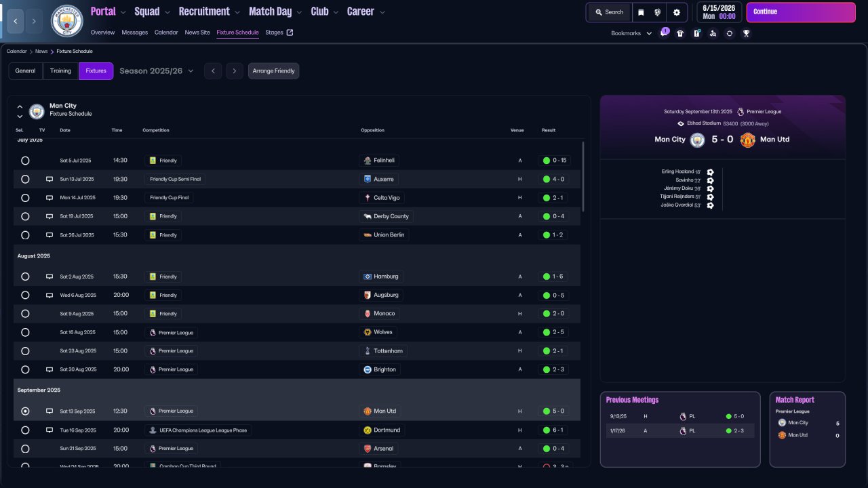Open the messages bubble with notification badge
The width and height of the screenshot is (868, 488).
664,33
